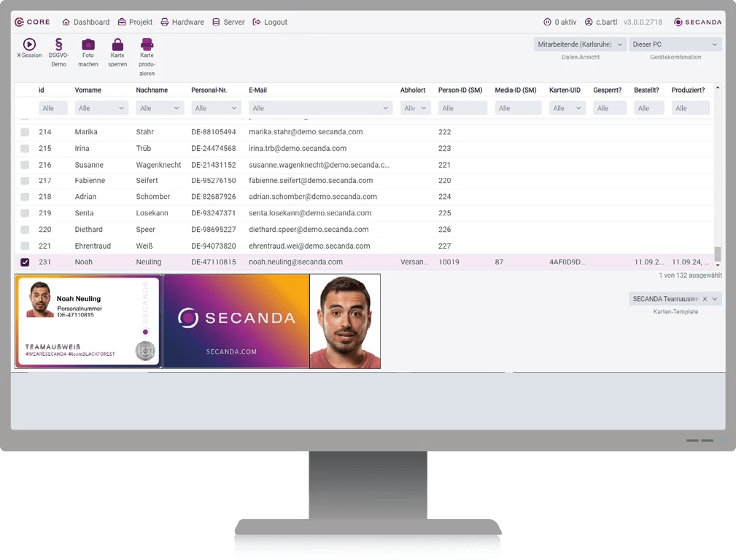Open the Karten-Template dropdown arrow
This screenshot has width=736, height=560.
tap(715, 298)
